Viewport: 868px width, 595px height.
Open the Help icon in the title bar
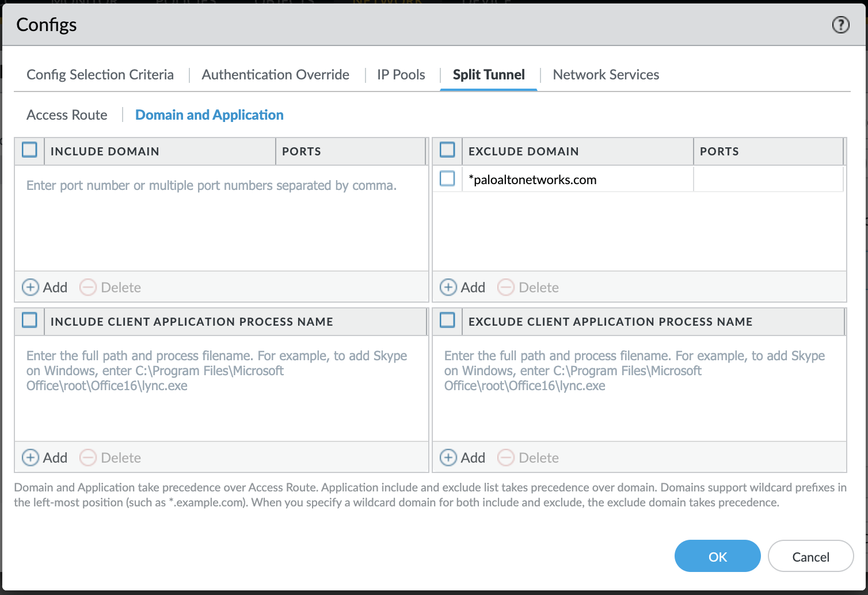click(840, 25)
